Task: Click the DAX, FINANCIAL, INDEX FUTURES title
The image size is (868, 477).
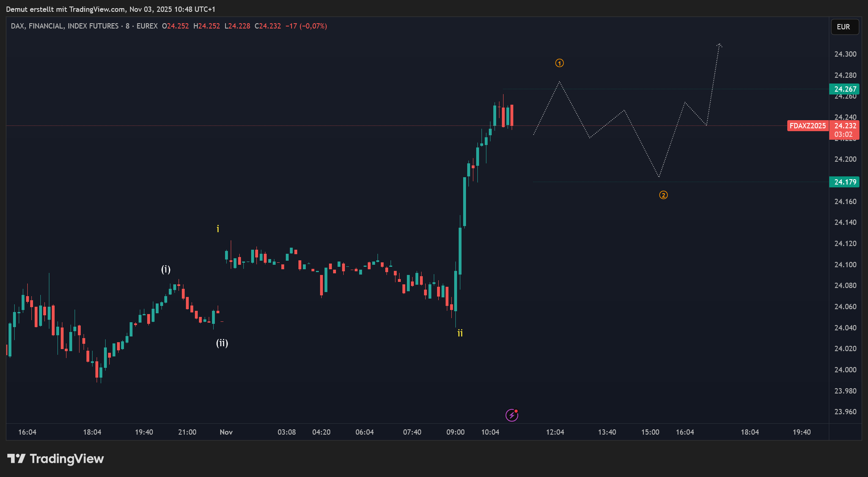Action: 64,26
